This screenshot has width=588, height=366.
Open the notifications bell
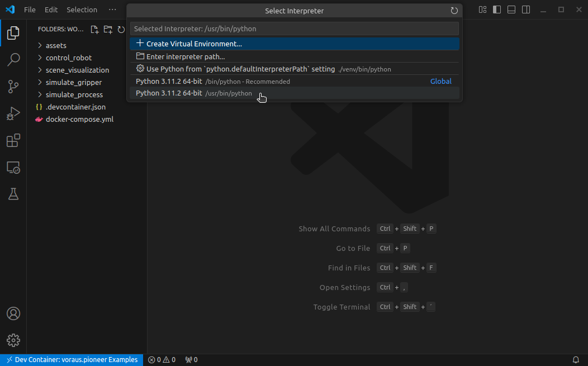pos(576,360)
